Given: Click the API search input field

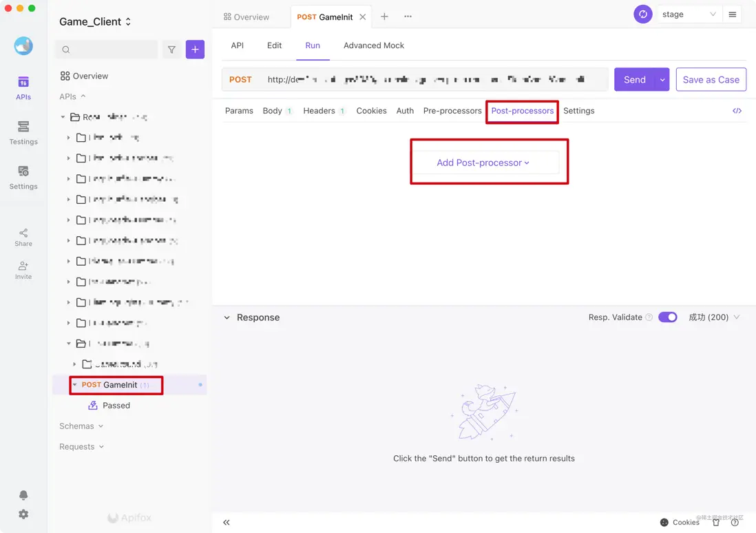Looking at the screenshot, I should [x=107, y=50].
